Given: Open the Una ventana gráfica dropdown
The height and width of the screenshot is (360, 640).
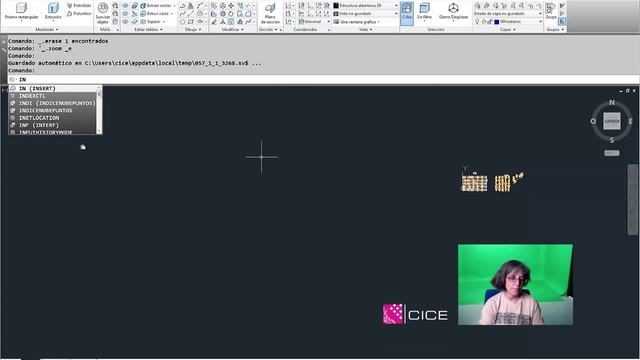Looking at the screenshot, I should [x=357, y=22].
